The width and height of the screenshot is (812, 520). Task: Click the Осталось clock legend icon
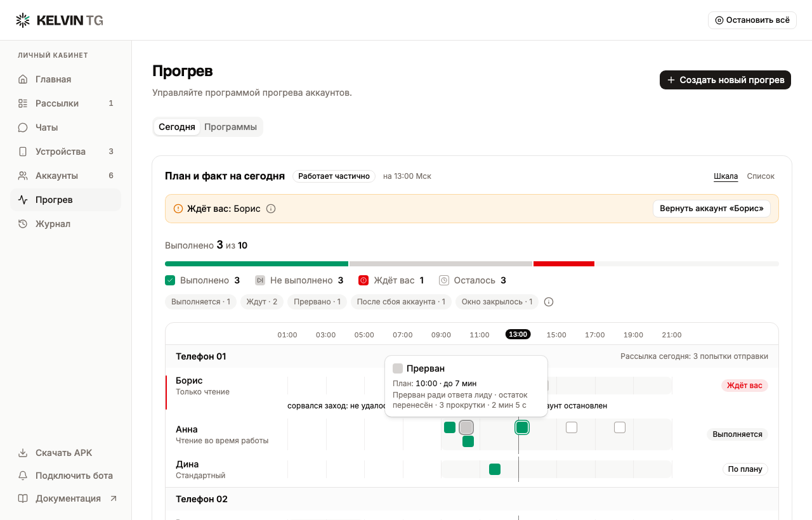pyautogui.click(x=444, y=280)
